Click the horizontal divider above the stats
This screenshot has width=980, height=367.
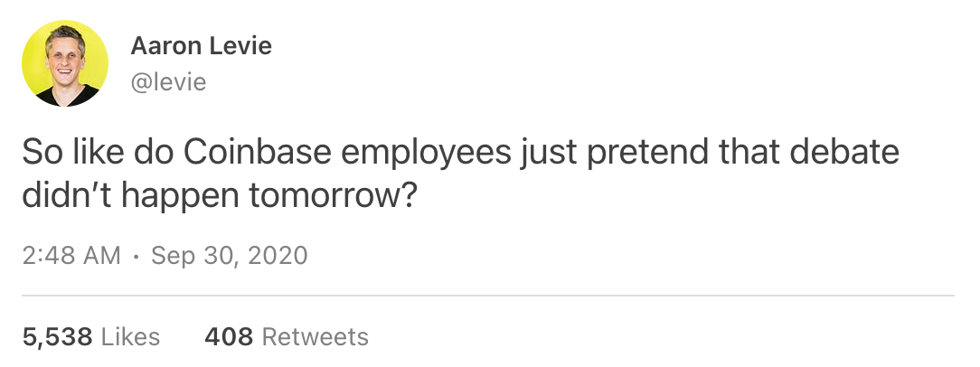pyautogui.click(x=488, y=296)
